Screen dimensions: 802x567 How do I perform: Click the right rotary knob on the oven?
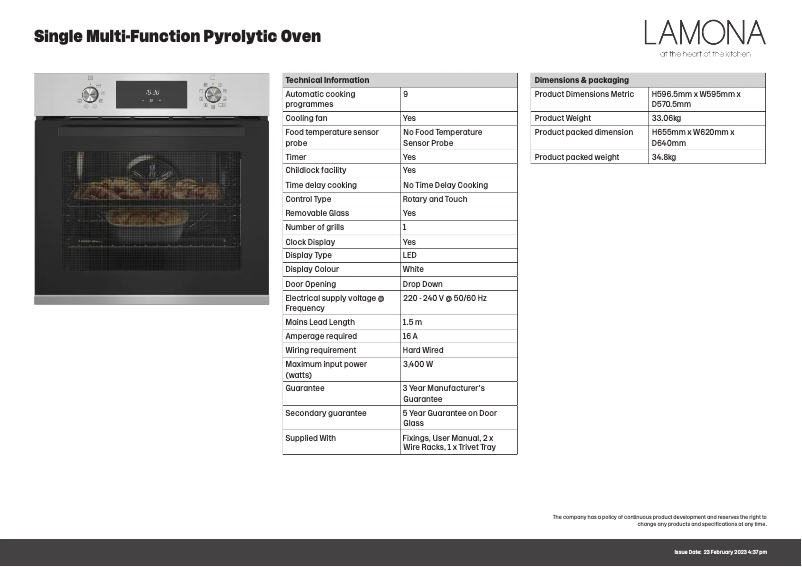[212, 94]
